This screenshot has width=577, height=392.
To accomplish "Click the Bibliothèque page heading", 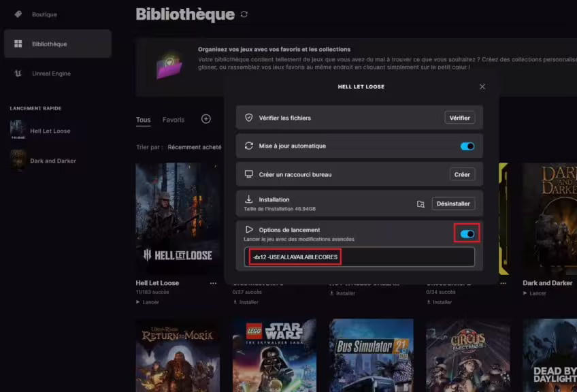I will [x=185, y=14].
